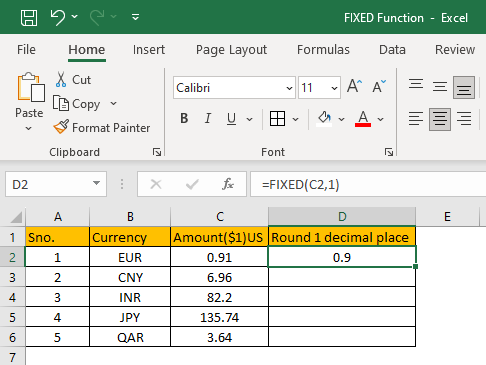Screen dimensions: 486x365
Task: Apply Borders to selected cell
Action: 277,118
